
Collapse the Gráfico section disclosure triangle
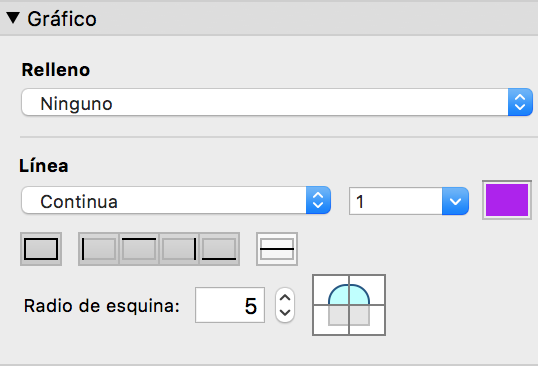click(x=13, y=18)
